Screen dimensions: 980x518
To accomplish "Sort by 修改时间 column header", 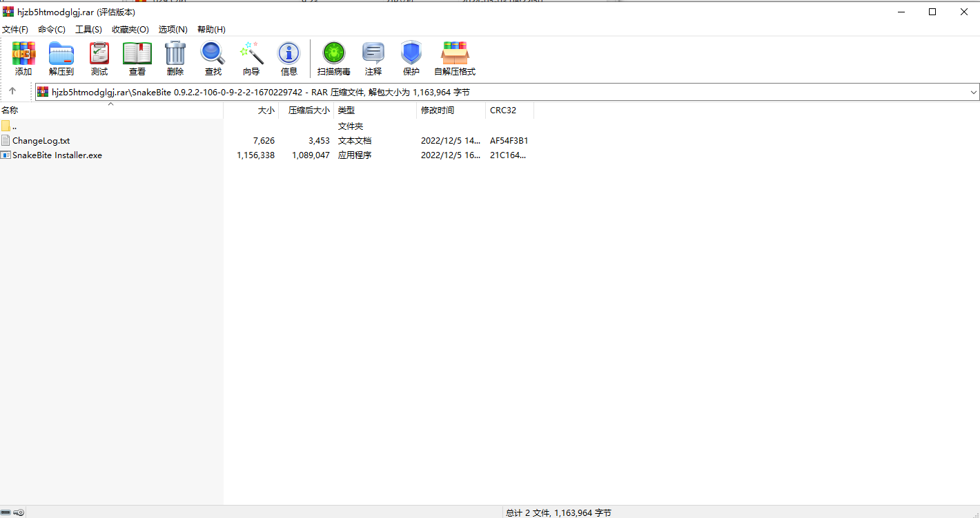I will 451,110.
